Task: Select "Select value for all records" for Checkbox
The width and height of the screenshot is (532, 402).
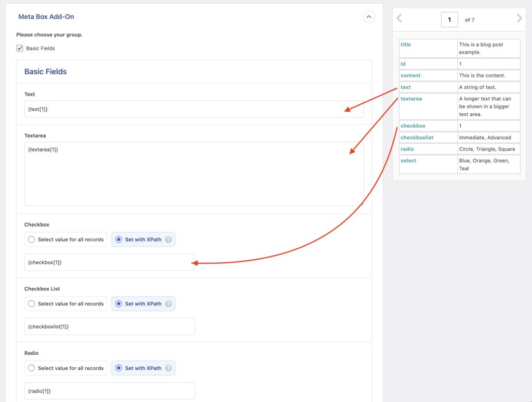Action: [x=31, y=239]
